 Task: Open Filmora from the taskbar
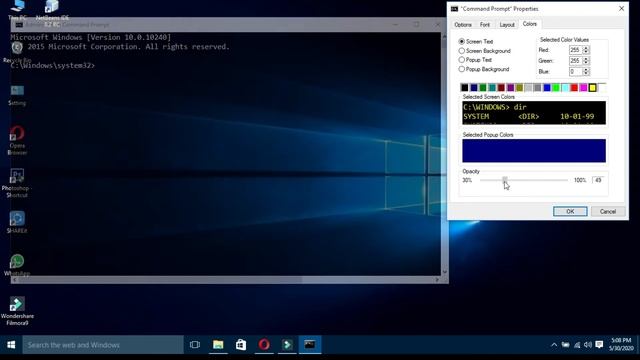pos(287,345)
